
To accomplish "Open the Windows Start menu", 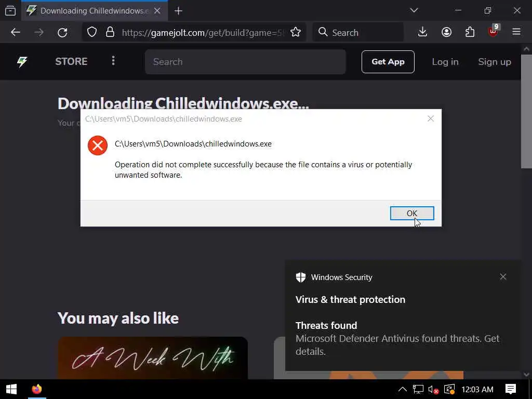I will [x=11, y=389].
